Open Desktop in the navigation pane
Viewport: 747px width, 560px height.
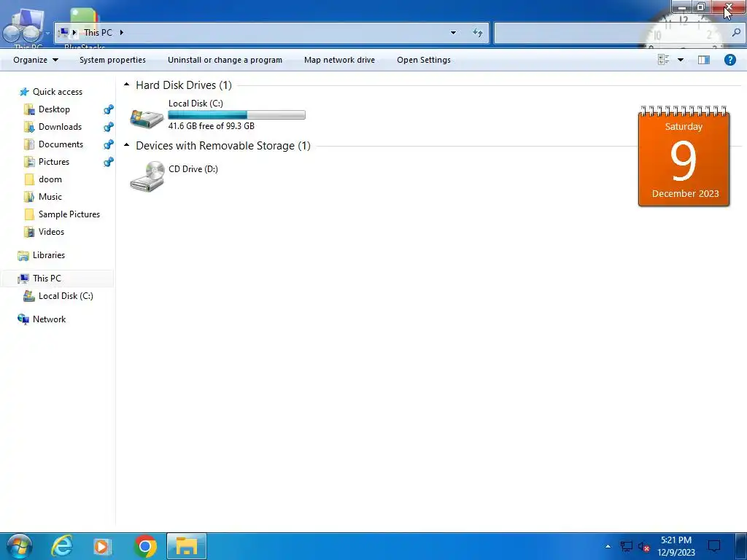coord(54,109)
